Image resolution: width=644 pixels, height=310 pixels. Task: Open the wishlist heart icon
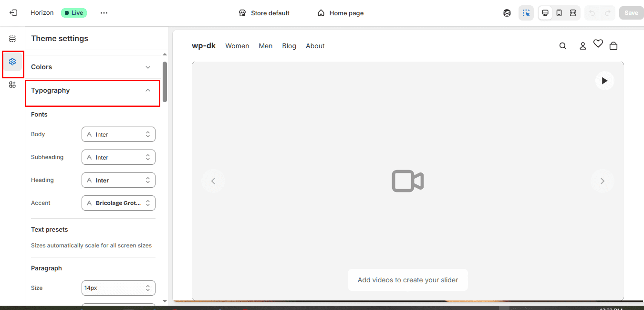pos(598,44)
